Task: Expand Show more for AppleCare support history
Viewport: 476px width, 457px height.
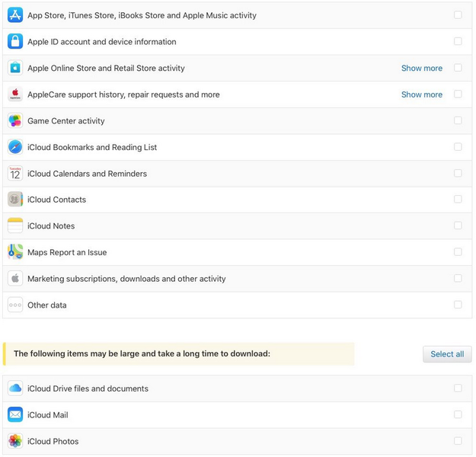Action: click(422, 94)
